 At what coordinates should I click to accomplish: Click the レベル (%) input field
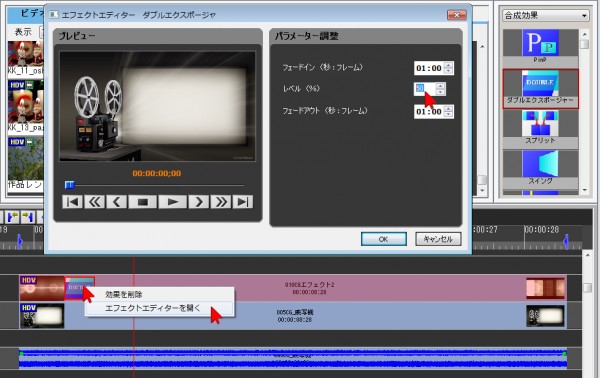pyautogui.click(x=425, y=89)
